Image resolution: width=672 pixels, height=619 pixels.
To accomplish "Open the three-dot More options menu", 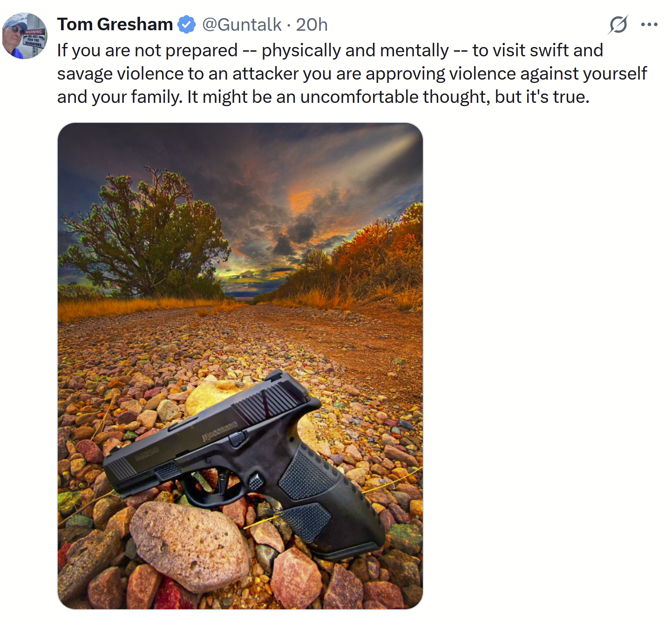I will pos(649,25).
